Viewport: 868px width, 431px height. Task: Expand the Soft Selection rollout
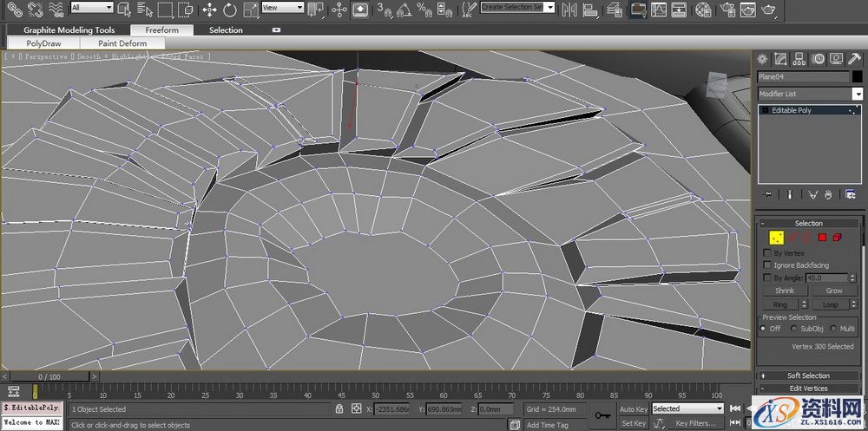point(809,375)
